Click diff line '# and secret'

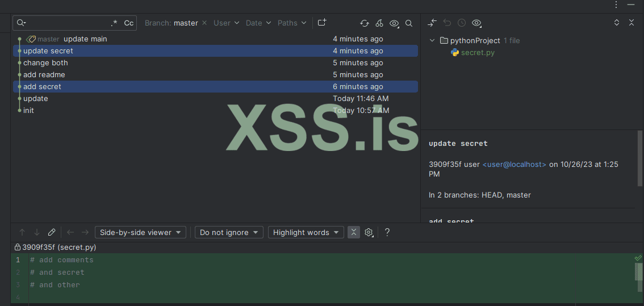(x=57, y=273)
